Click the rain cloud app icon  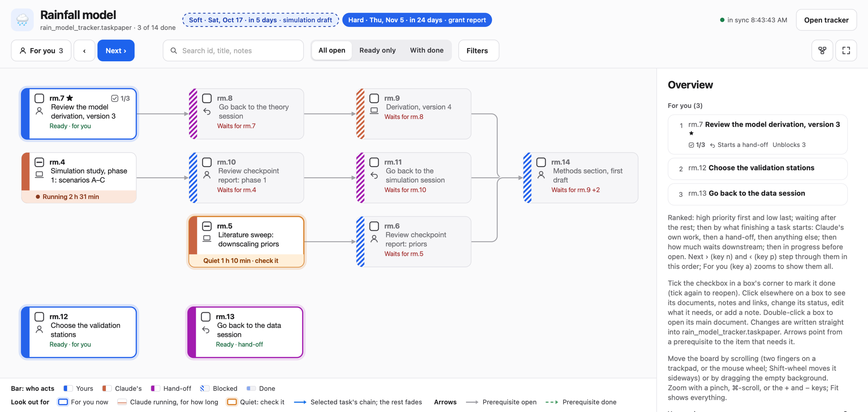click(23, 20)
